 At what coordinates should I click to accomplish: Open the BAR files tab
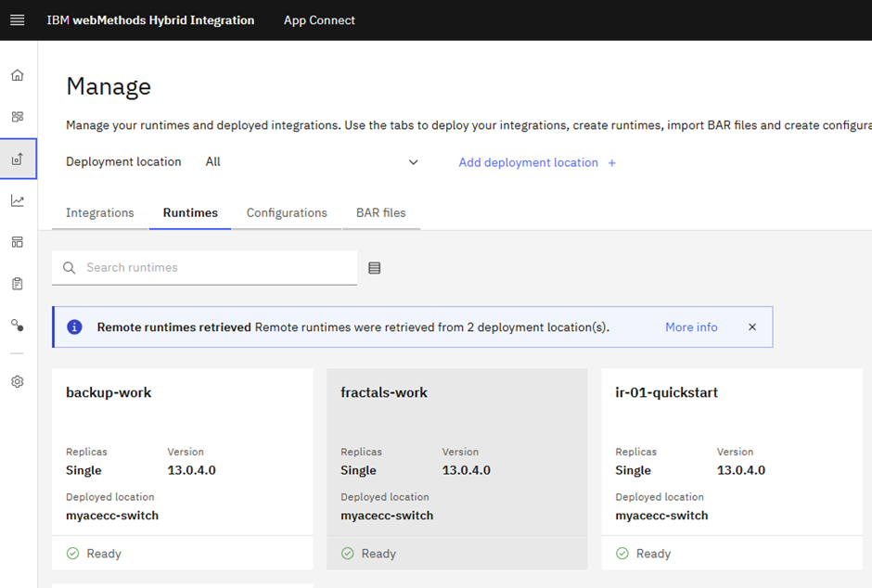tap(381, 213)
